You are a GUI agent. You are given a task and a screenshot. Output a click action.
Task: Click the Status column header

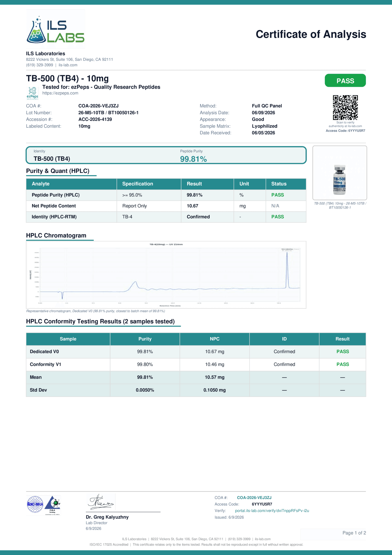(286, 184)
